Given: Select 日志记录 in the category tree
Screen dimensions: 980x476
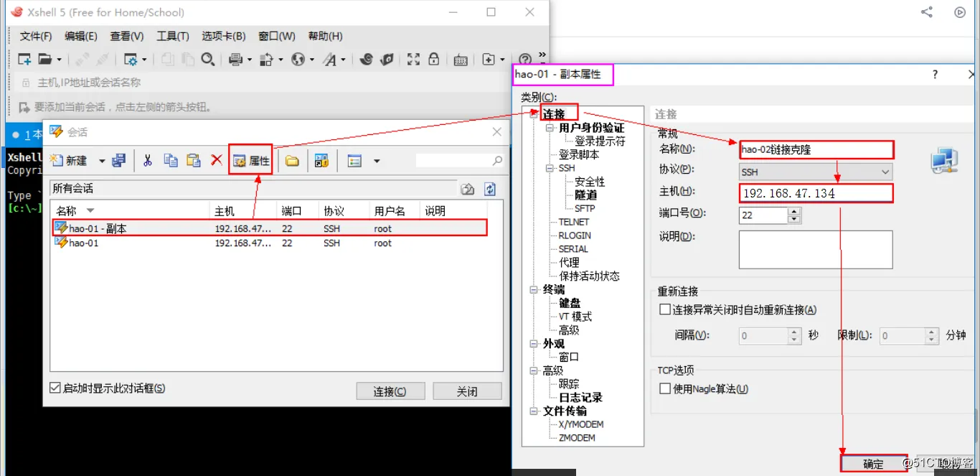Looking at the screenshot, I should point(580,397).
